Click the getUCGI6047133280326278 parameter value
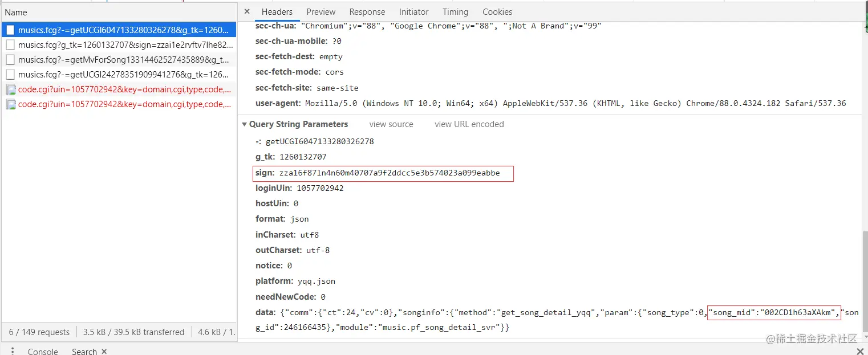Viewport: 868px width, 355px height. tap(320, 141)
